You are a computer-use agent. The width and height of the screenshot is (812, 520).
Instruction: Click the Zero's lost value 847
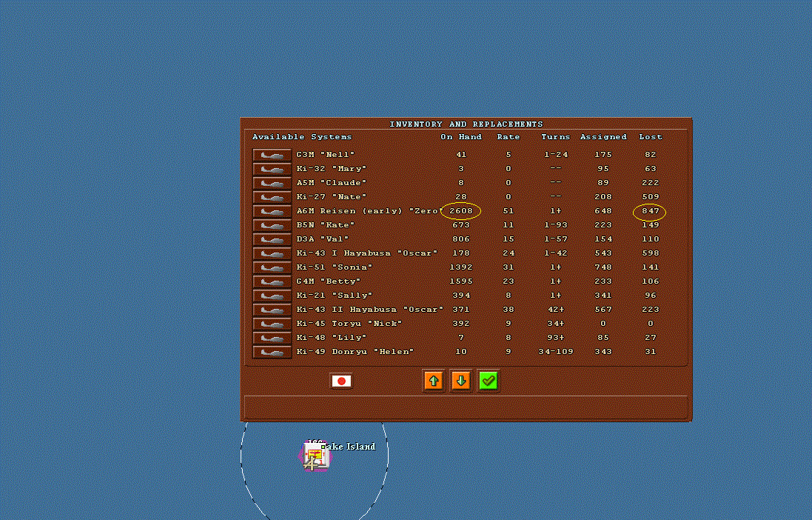pyautogui.click(x=651, y=211)
